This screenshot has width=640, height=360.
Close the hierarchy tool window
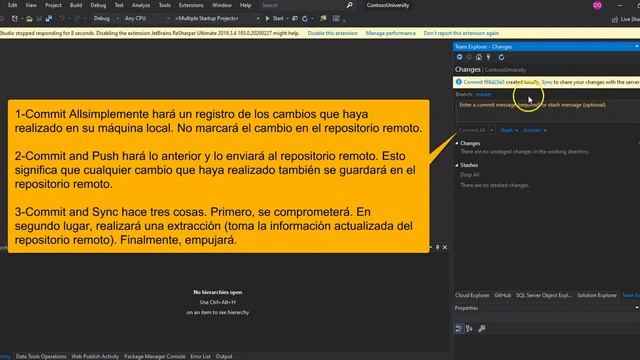(445, 247)
